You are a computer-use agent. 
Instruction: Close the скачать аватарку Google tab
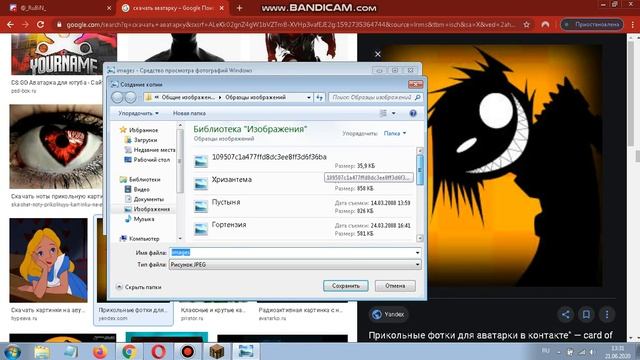click(x=222, y=8)
